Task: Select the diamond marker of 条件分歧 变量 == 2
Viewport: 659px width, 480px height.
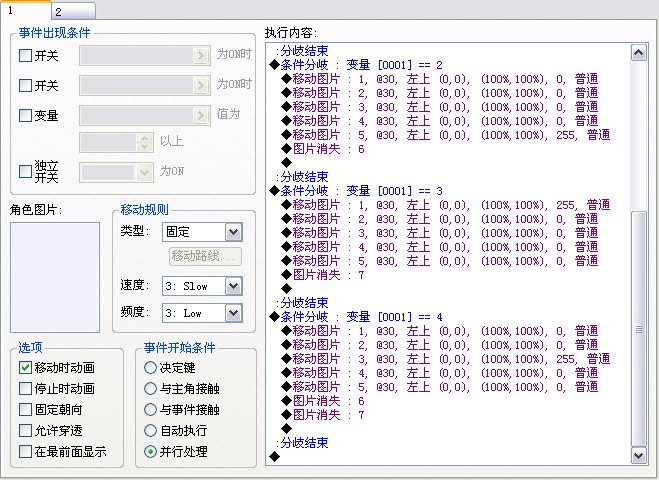Action: click(274, 65)
